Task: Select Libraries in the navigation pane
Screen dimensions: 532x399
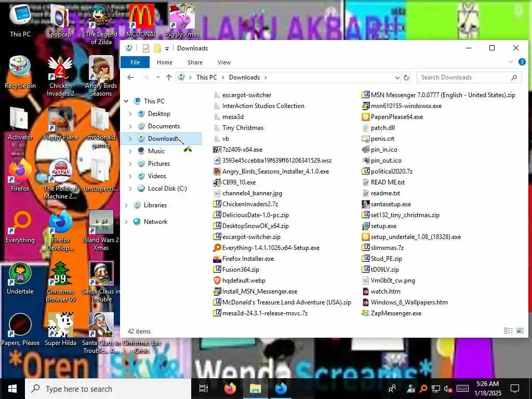Action: [x=155, y=205]
